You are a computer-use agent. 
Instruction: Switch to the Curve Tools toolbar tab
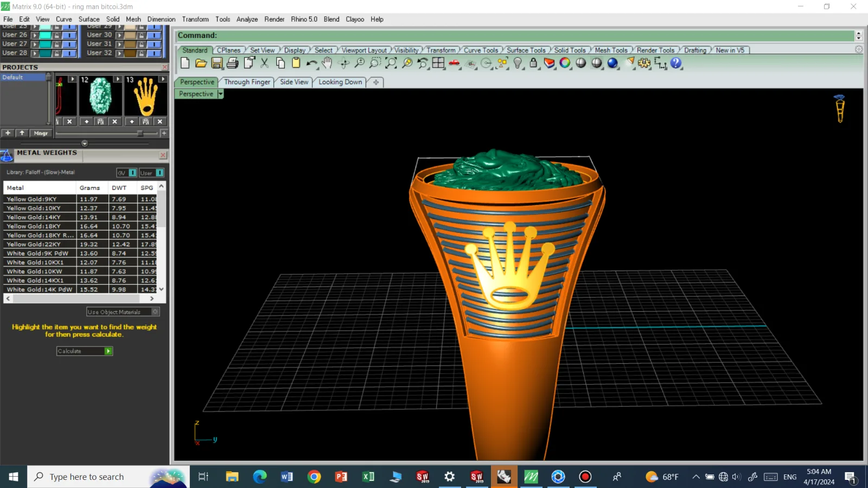click(481, 50)
